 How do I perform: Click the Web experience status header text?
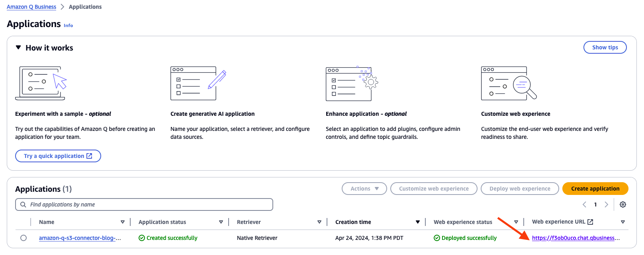click(x=463, y=222)
